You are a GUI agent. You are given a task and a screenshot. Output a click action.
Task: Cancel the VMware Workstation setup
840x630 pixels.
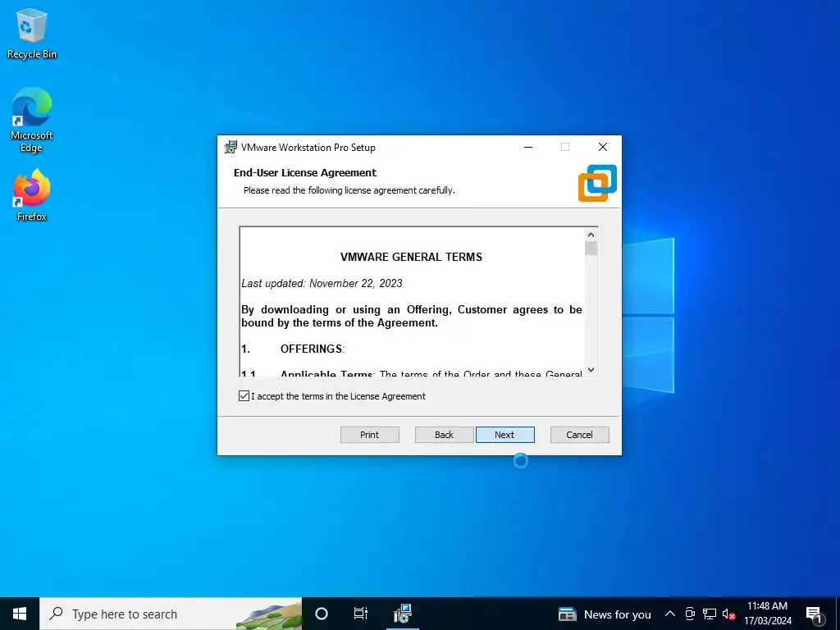[x=580, y=435]
